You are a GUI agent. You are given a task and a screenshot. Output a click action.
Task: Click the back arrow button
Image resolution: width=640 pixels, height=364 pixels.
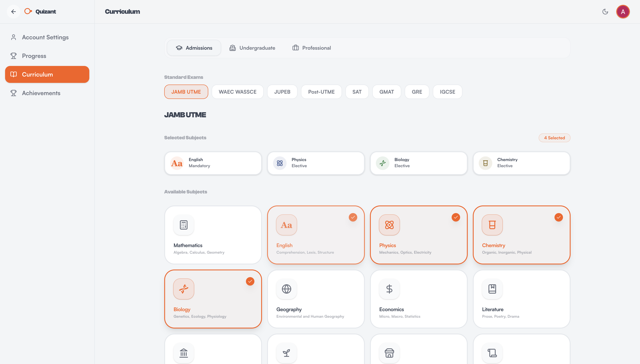pos(14,11)
